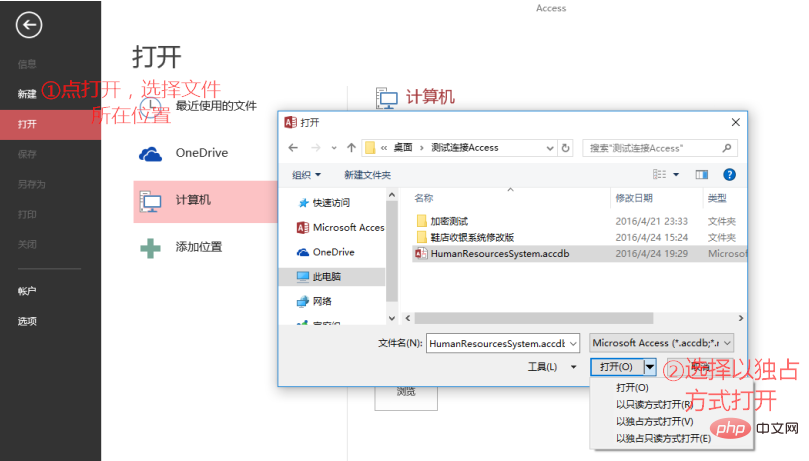Click the dialog's forward arrow

click(315, 148)
